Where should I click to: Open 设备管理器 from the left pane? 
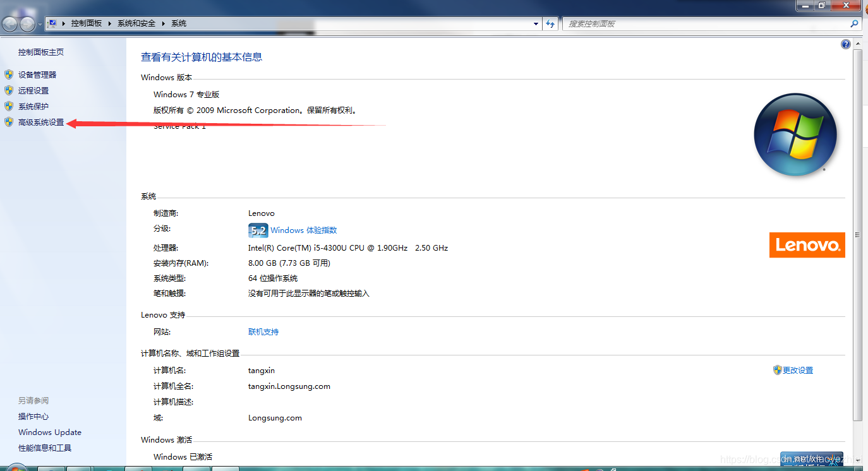(x=37, y=75)
